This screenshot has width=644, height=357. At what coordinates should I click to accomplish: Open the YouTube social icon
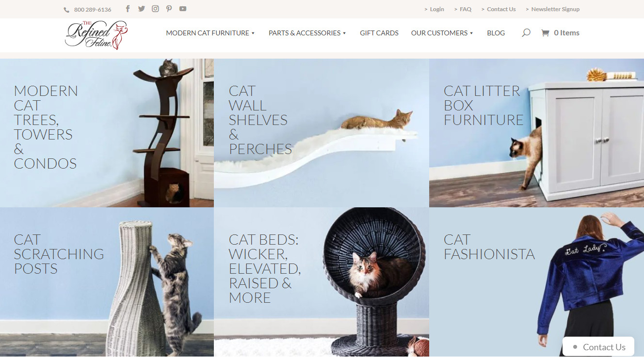coord(183,9)
